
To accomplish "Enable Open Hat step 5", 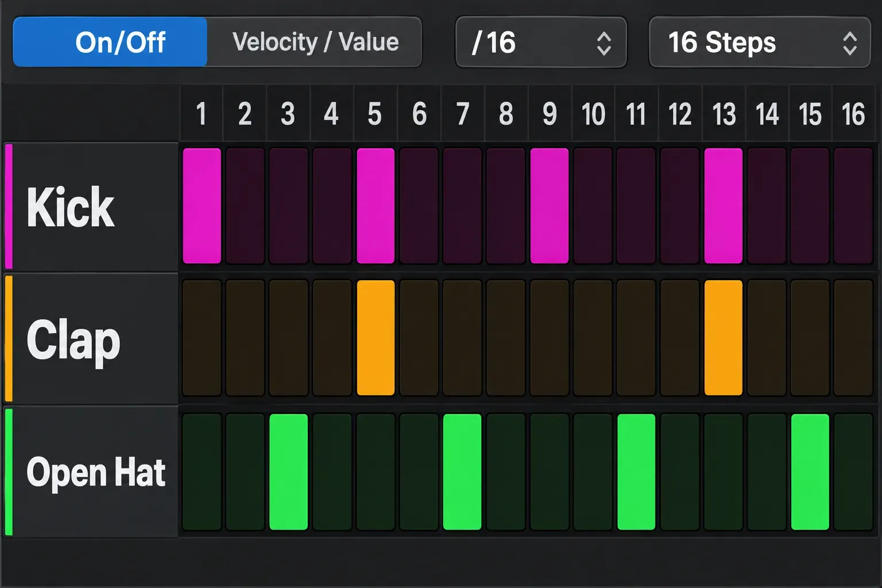I will (376, 471).
